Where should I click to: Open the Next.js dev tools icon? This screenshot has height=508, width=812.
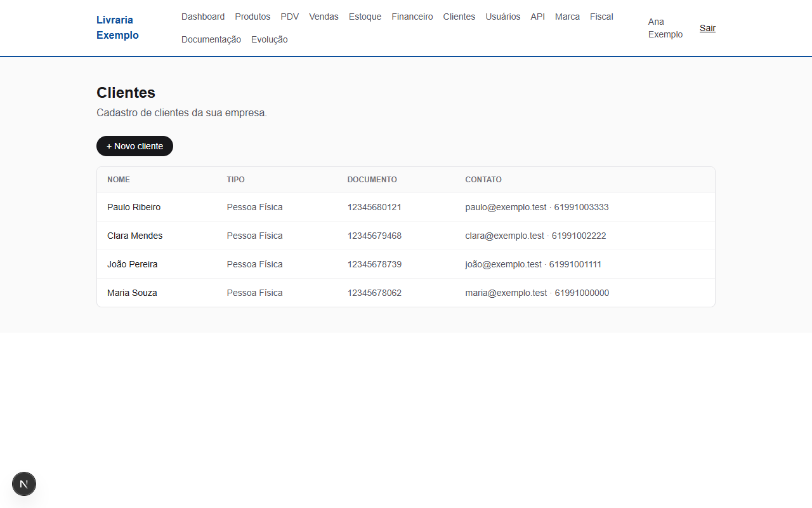[x=24, y=484]
